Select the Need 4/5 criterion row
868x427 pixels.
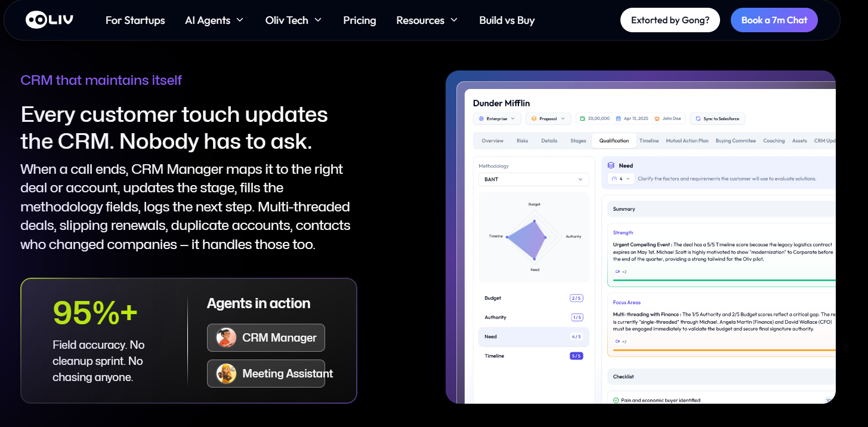coord(534,336)
